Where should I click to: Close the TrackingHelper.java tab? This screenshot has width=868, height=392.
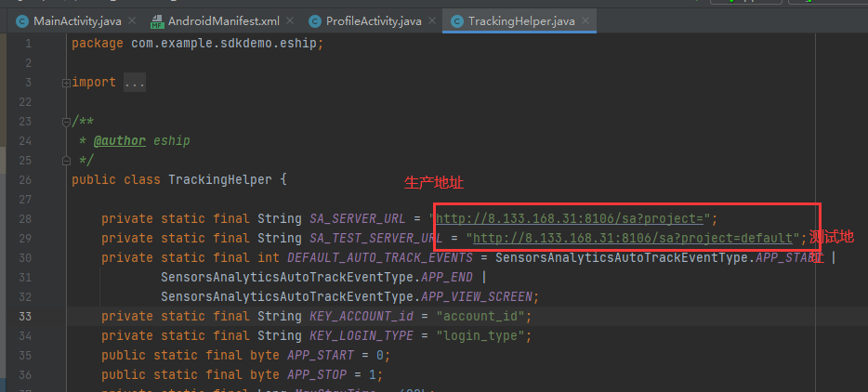pos(585,21)
